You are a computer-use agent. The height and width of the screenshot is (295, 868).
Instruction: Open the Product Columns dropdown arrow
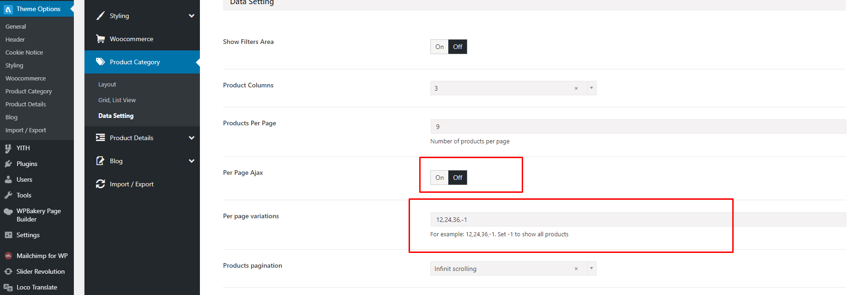[x=591, y=88]
